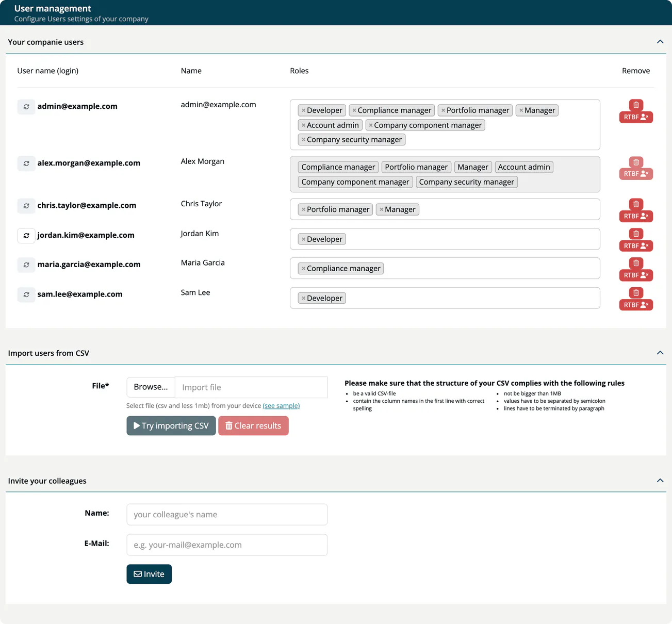672x624 pixels.
Task: Collapse the Import users from CSV section
Action: [x=660, y=353]
